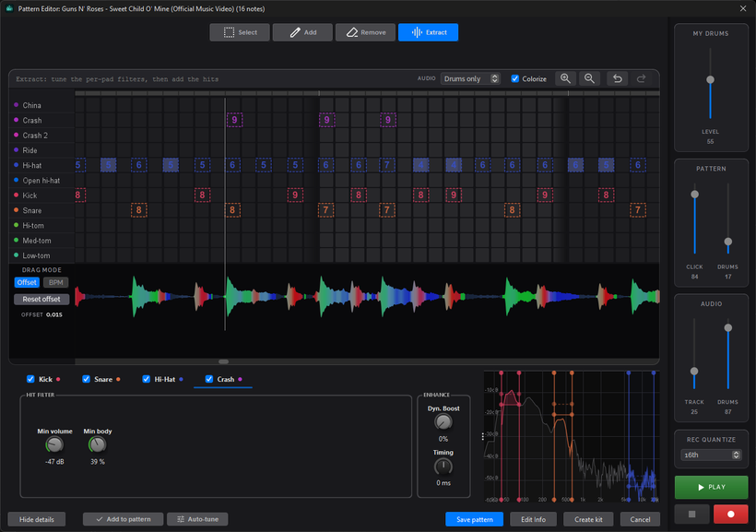Click the Hide details button

click(x=37, y=519)
